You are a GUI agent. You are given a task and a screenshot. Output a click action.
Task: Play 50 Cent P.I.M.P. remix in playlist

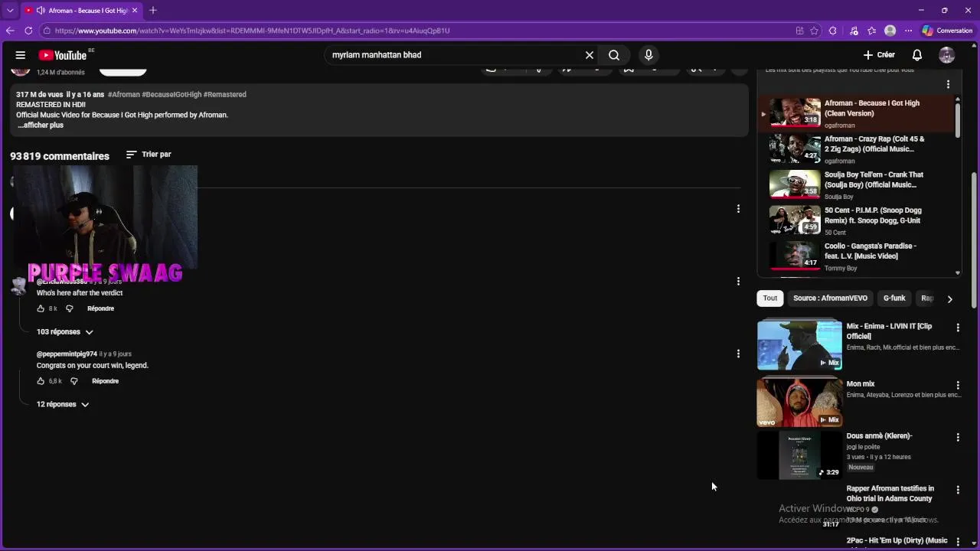pyautogui.click(x=855, y=220)
